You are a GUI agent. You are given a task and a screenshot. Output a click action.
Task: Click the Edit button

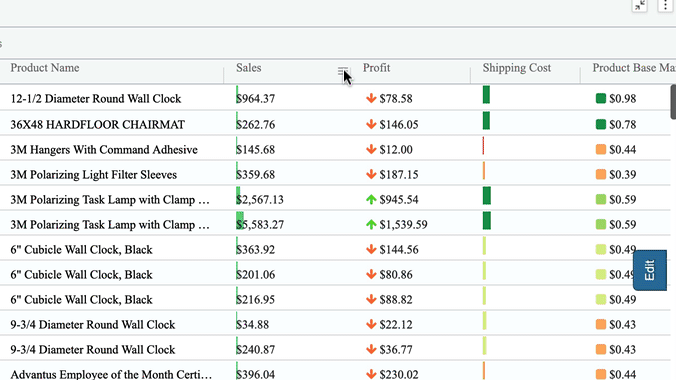click(650, 270)
